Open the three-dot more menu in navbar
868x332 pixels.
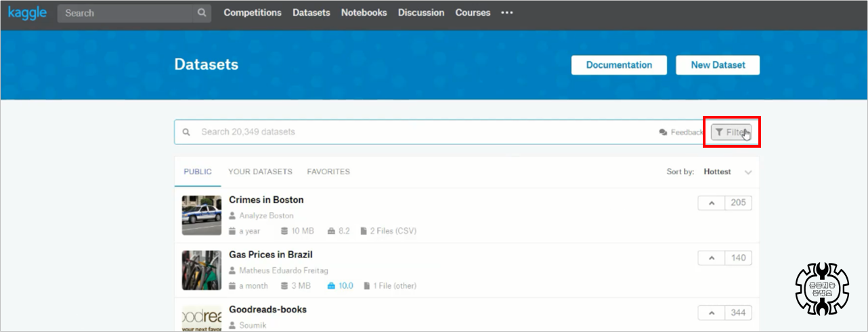[x=507, y=13]
